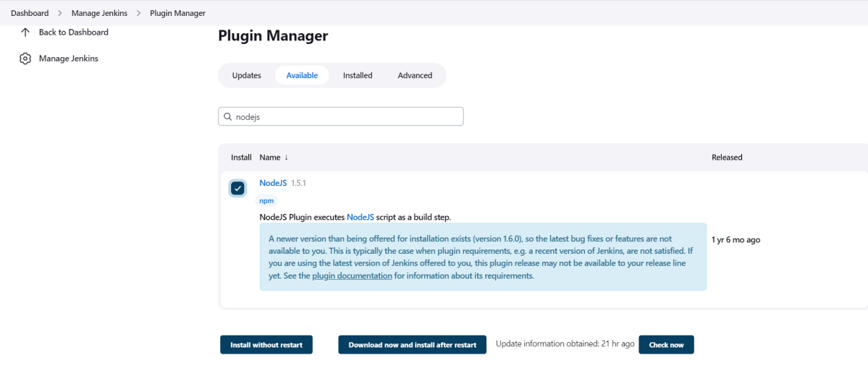The width and height of the screenshot is (868, 376).
Task: Go to the Advanced tab
Action: (415, 75)
